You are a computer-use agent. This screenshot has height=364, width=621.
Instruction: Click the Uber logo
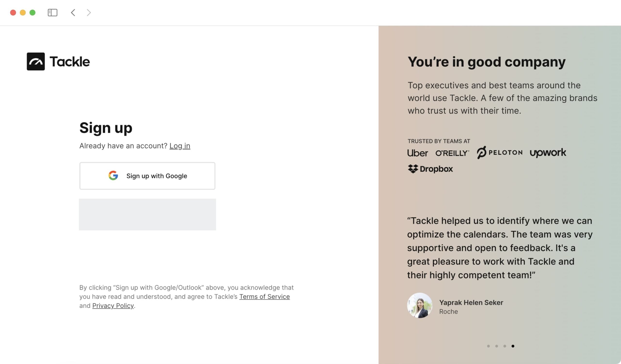417,153
